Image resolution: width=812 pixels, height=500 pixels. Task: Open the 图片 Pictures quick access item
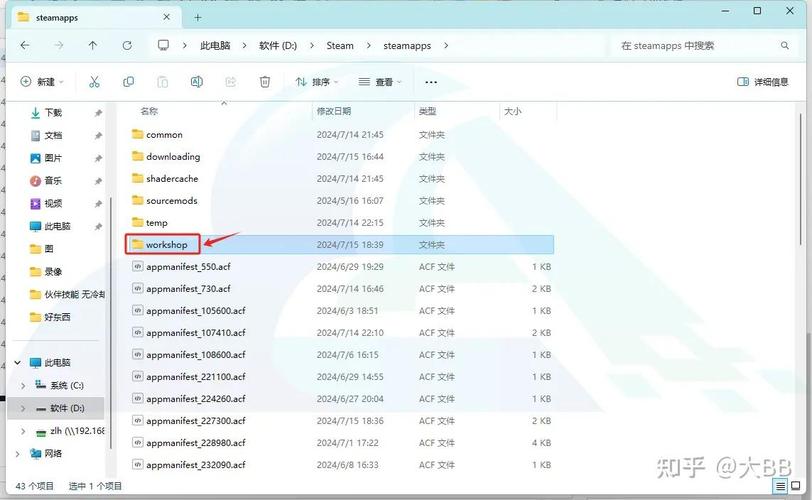coord(53,158)
